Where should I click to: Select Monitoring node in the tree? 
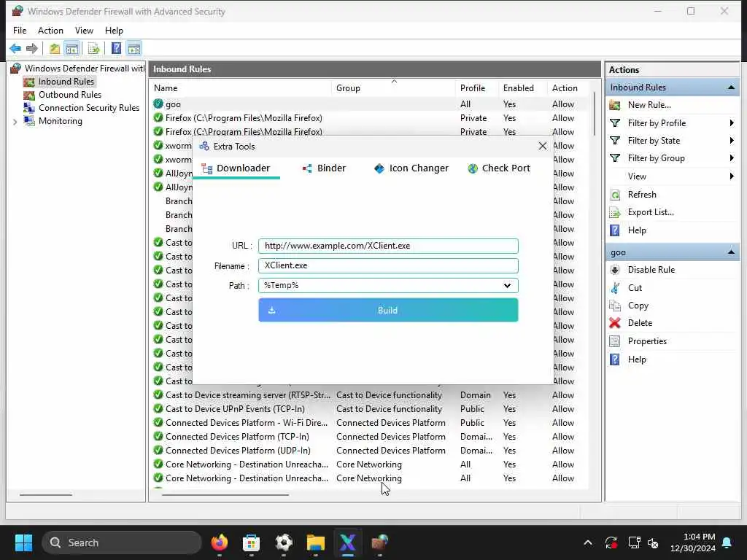point(60,121)
